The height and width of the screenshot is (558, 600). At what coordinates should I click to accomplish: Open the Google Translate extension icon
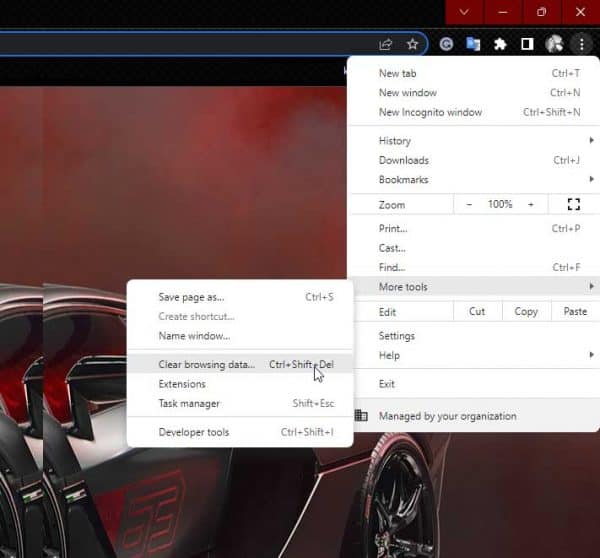coord(474,44)
